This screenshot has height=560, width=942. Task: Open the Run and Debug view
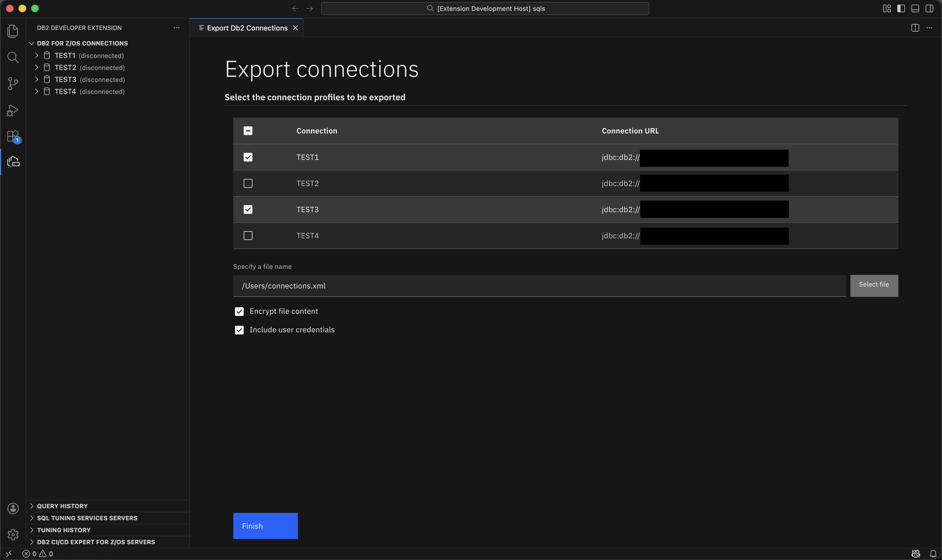click(13, 110)
